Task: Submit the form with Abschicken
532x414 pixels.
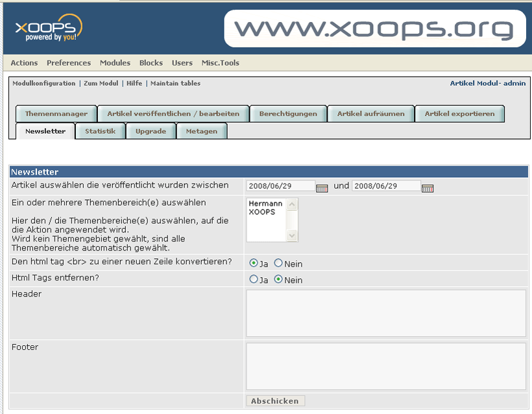Action: coord(275,401)
